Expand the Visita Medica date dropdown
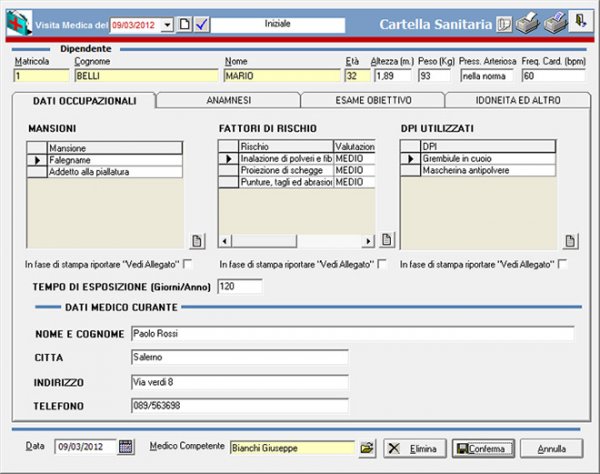The height and width of the screenshot is (474, 600). coord(167,23)
